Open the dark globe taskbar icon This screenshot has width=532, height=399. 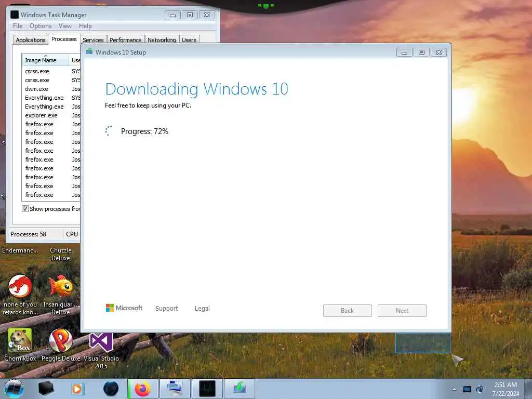click(111, 389)
